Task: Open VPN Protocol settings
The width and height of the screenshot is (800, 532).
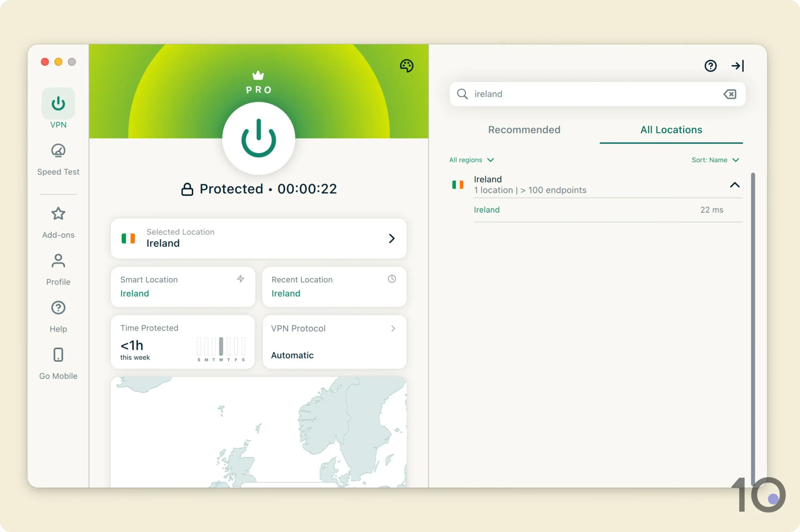Action: click(334, 342)
